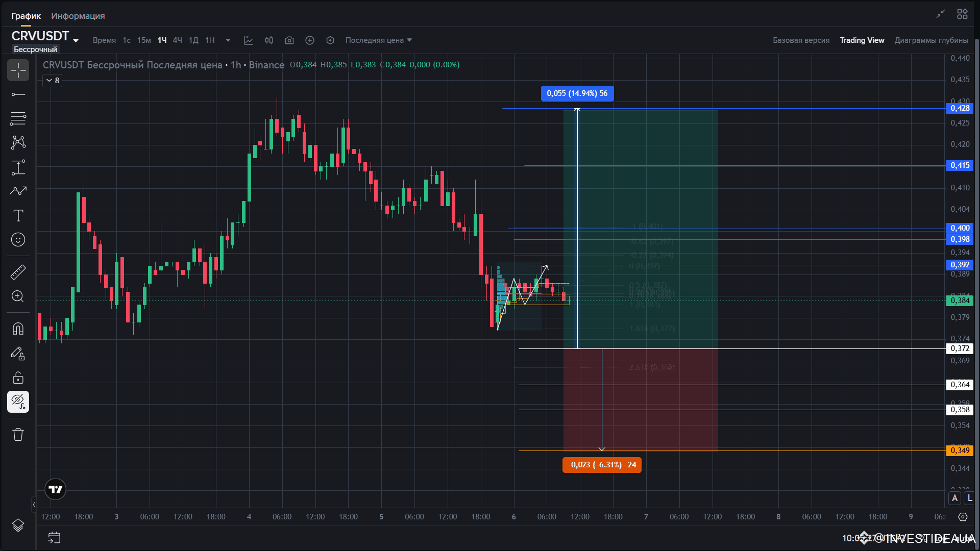980x551 pixels.
Task: Take a chart snapshot with camera icon
Action: click(289, 40)
